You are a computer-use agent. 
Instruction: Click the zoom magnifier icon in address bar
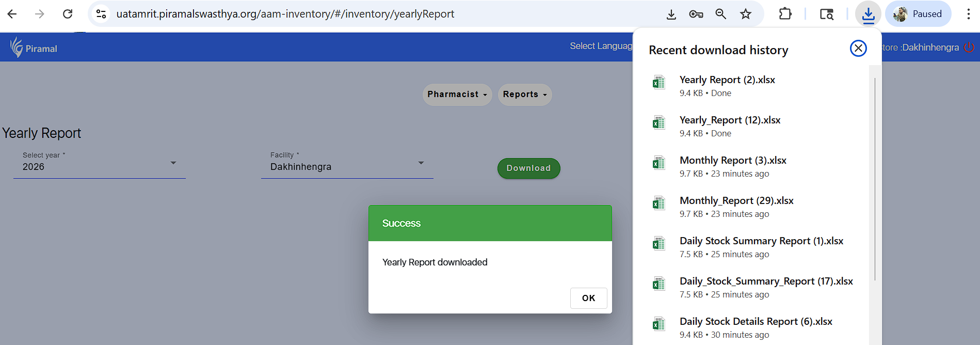[x=721, y=14]
